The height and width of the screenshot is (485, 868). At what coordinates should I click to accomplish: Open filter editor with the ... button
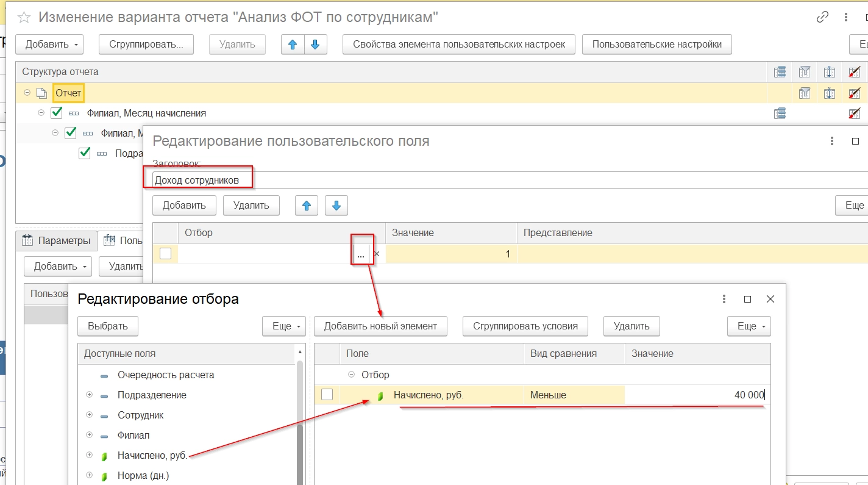(361, 254)
